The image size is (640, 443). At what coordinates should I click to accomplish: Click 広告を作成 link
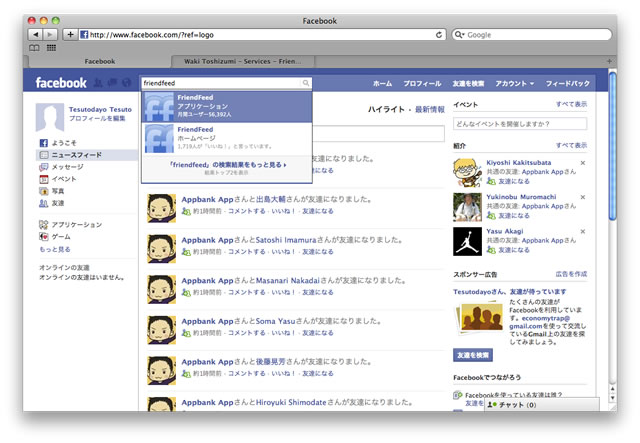[571, 274]
